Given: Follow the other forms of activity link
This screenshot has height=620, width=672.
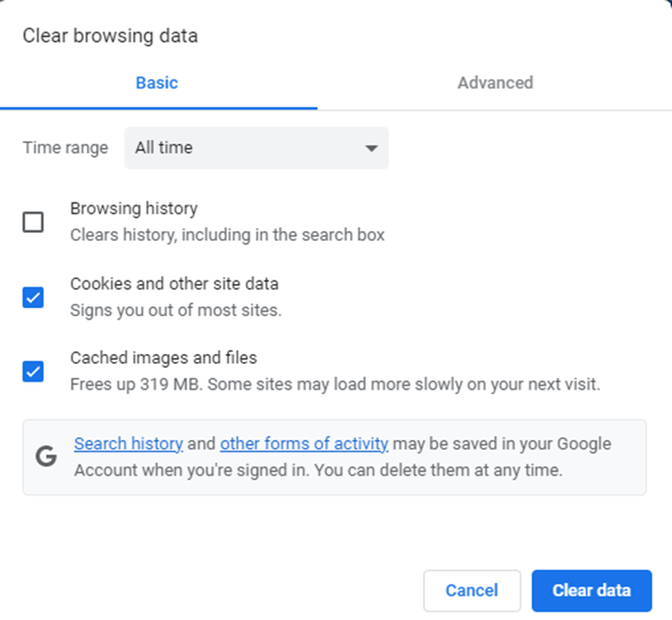Looking at the screenshot, I should (x=304, y=443).
